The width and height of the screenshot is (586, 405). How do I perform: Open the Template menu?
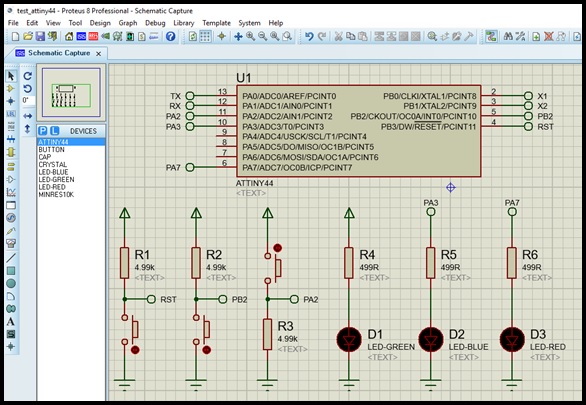(216, 23)
